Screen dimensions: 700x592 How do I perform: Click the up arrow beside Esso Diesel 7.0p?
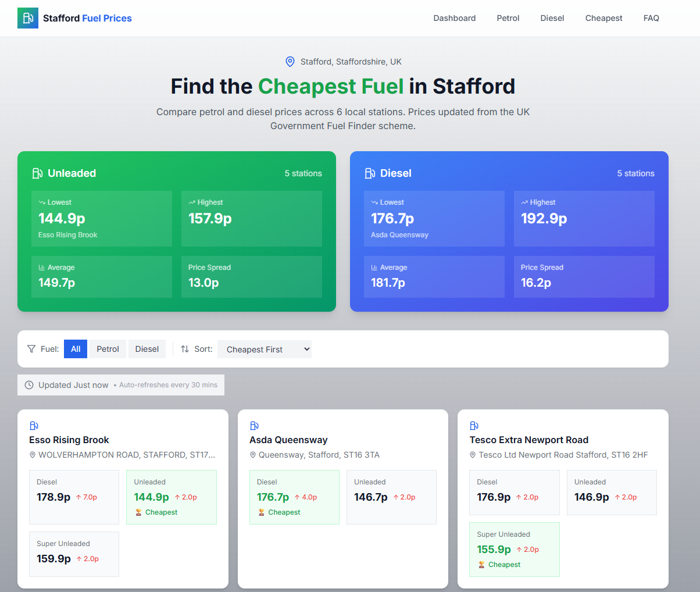click(x=78, y=497)
